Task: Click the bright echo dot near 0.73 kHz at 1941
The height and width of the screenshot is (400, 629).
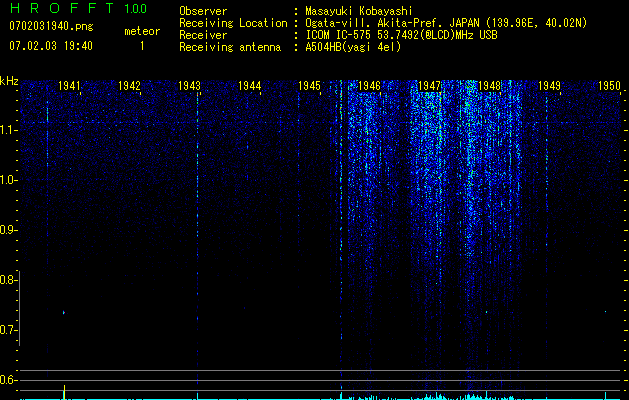Action: click(x=64, y=312)
